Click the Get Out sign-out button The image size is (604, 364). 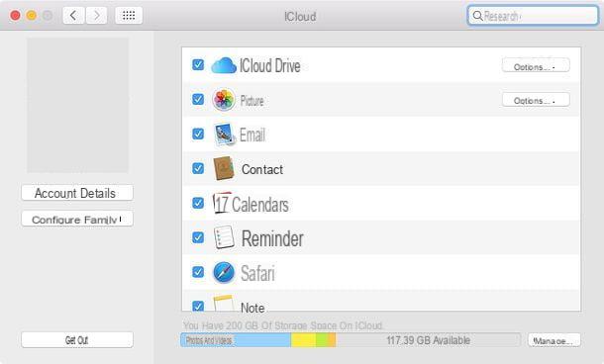pos(77,340)
